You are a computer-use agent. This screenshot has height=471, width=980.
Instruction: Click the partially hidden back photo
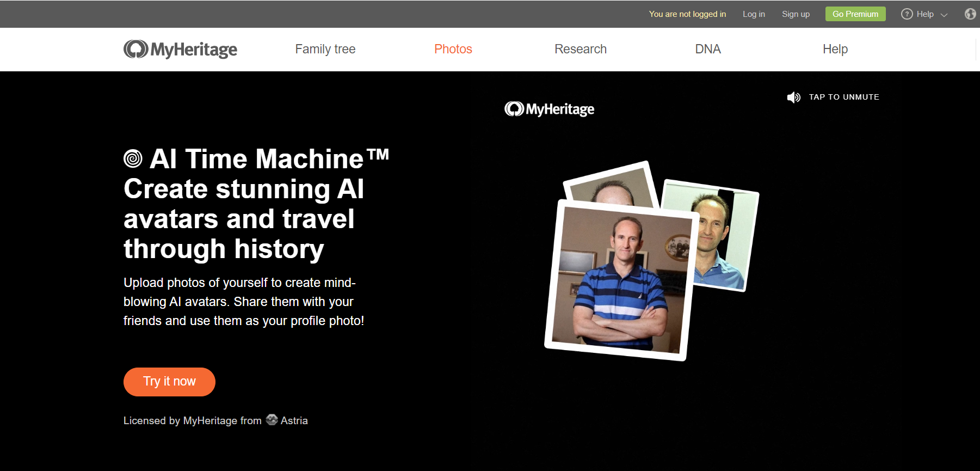pyautogui.click(x=612, y=185)
